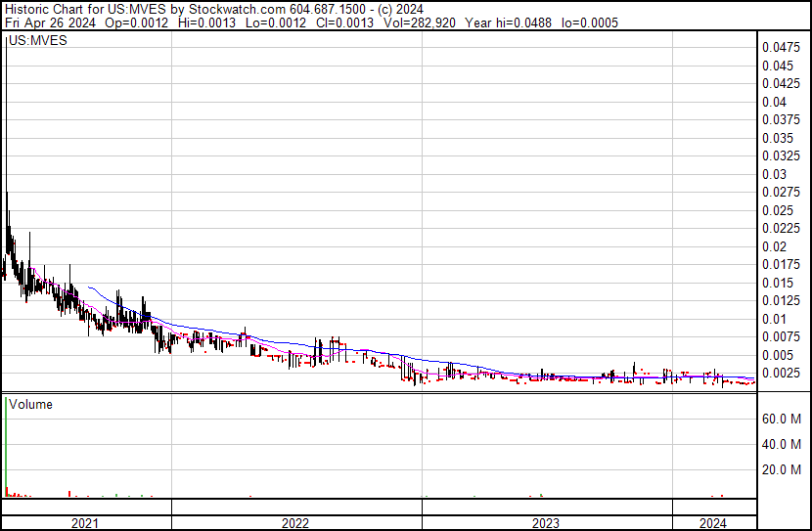Viewport: 812px width, 531px height.
Task: Click the 40.0 M volume axis label
Action: tap(783, 444)
